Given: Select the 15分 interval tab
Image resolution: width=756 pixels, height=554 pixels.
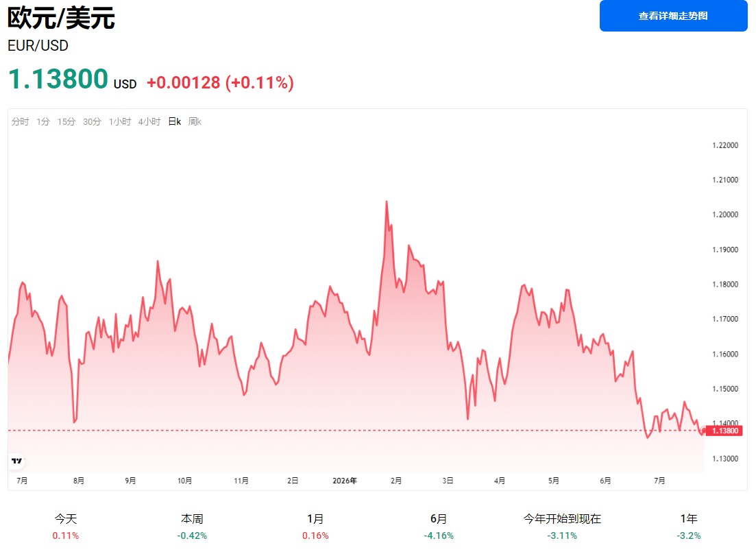Looking at the screenshot, I should [x=66, y=121].
